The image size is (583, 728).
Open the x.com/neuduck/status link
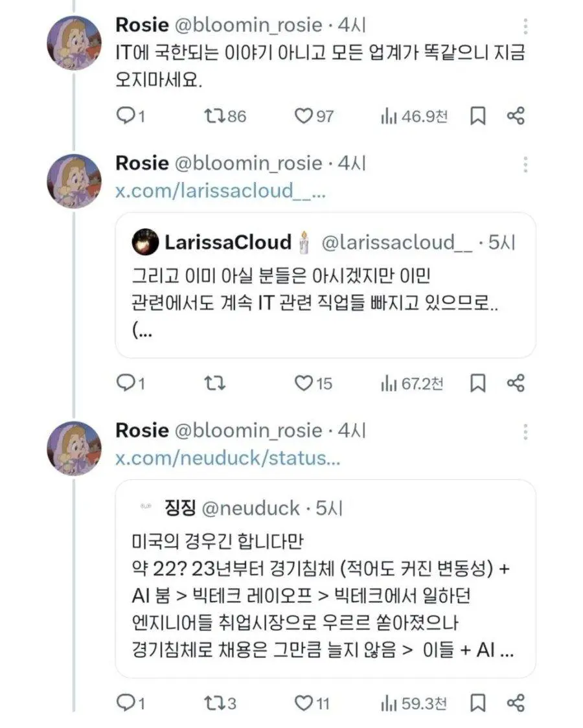tap(227, 459)
